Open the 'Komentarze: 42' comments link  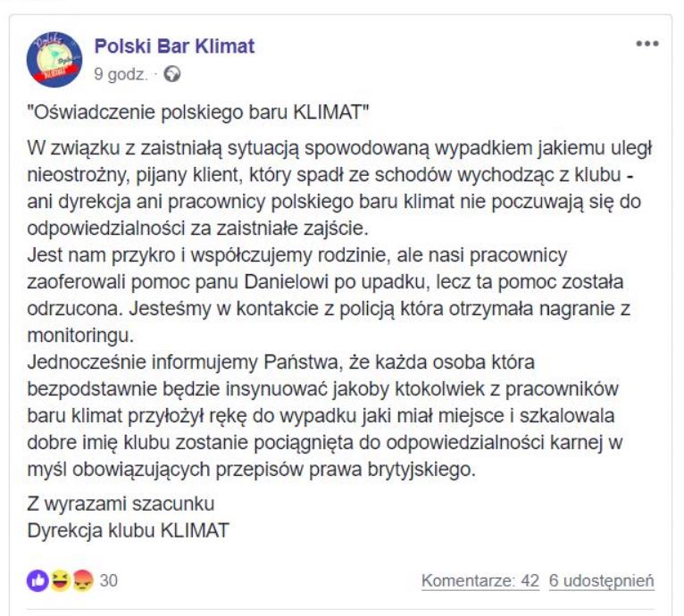480,581
